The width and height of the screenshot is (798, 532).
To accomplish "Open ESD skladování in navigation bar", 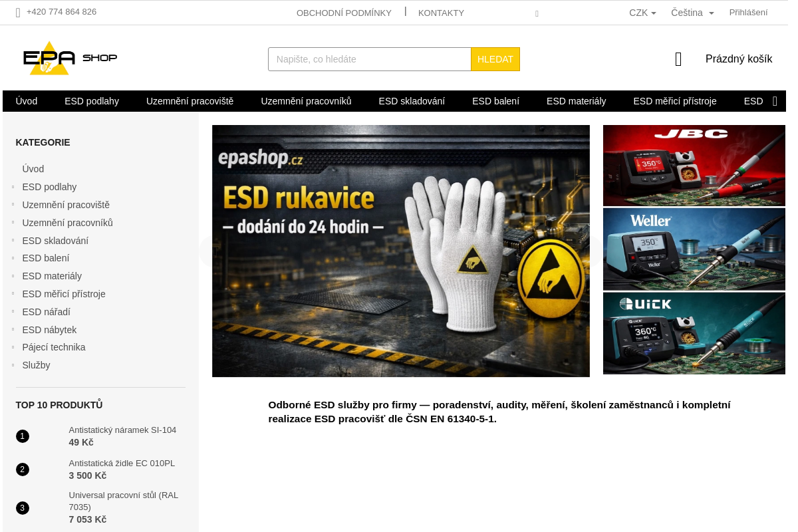I will click(x=412, y=101).
